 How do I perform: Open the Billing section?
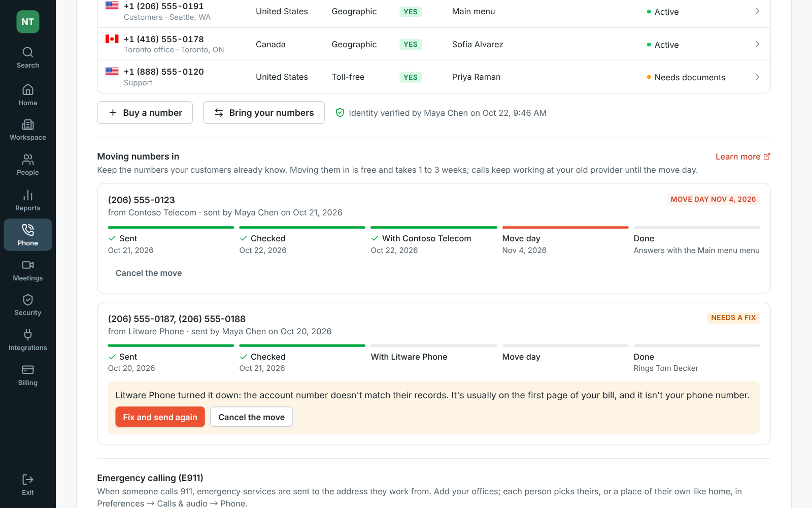(28, 375)
